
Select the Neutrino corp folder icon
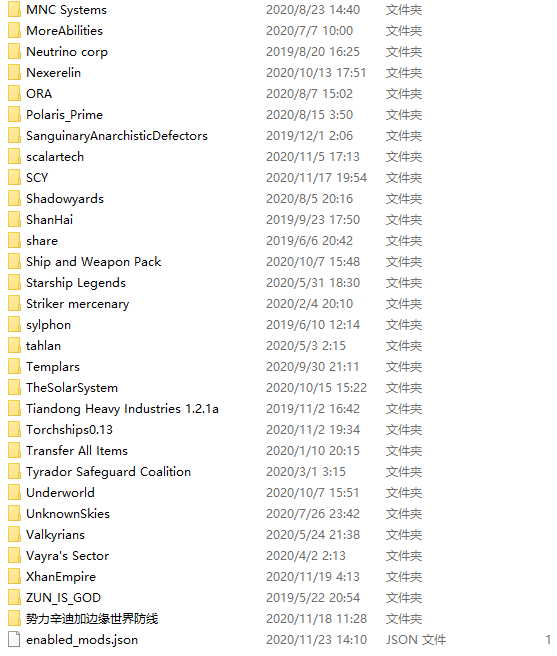(14, 51)
